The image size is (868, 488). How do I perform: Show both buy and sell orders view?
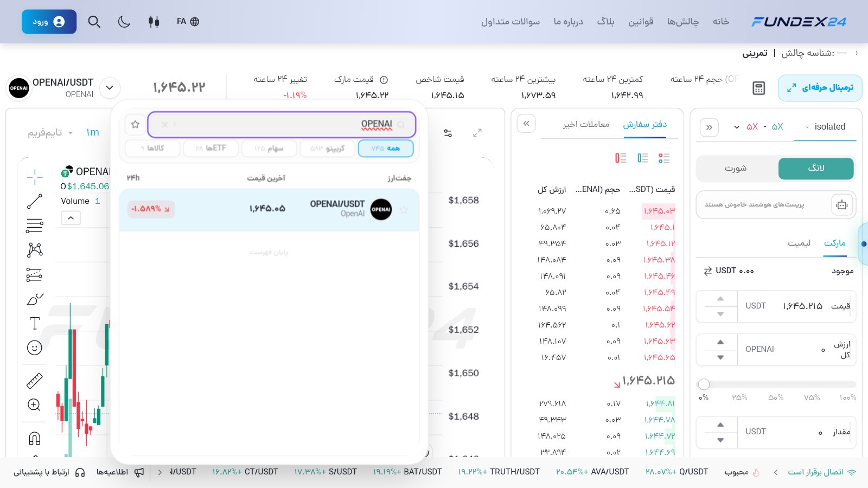(664, 158)
